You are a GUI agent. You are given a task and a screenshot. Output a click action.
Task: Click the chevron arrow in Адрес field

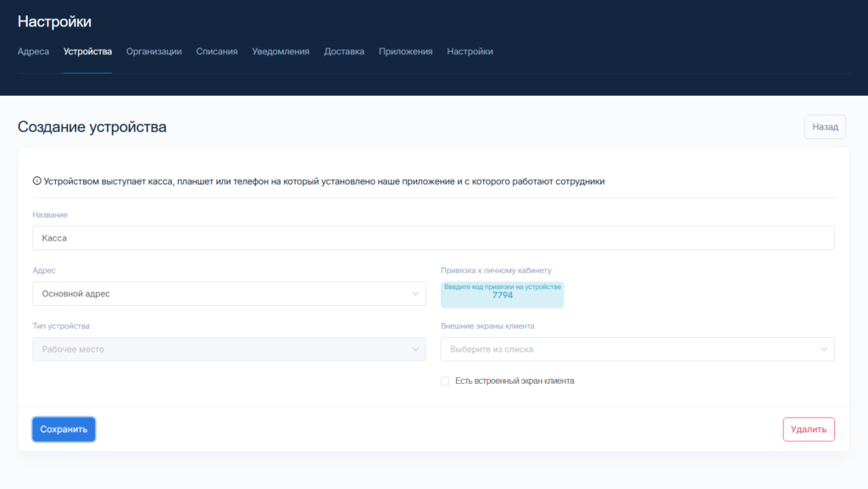pos(415,294)
